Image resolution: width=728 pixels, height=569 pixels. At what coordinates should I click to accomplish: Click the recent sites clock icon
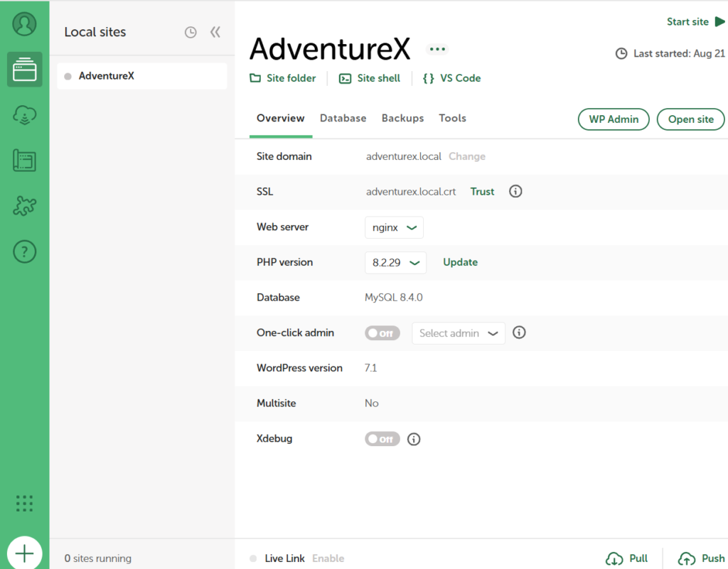point(191,32)
